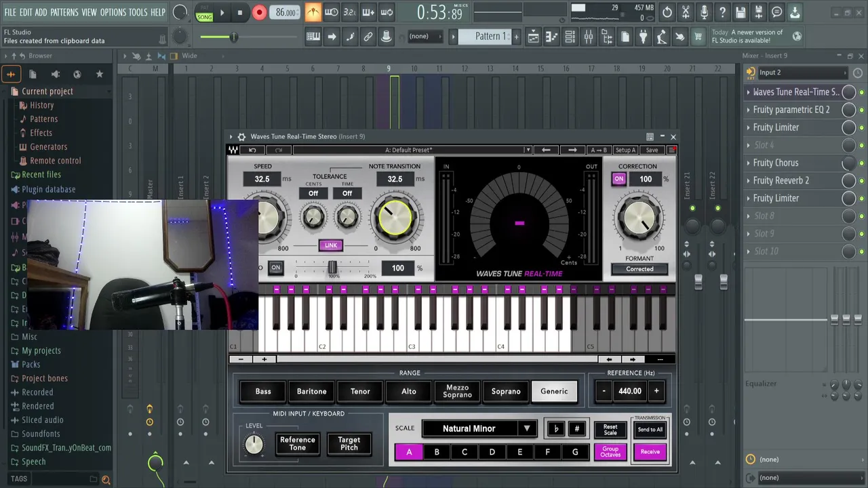Open the chat bubble icon in toolbar
The width and height of the screenshot is (868, 488).
777,12
